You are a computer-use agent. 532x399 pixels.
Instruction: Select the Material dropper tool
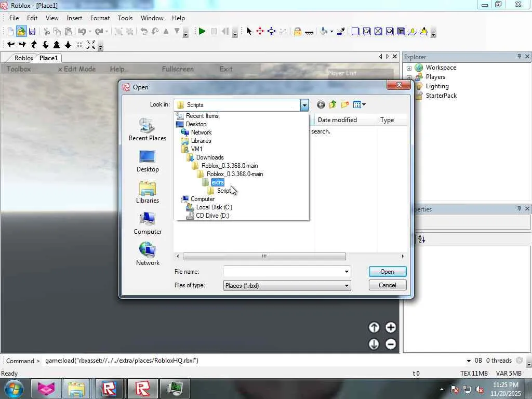pyautogui.click(x=341, y=32)
